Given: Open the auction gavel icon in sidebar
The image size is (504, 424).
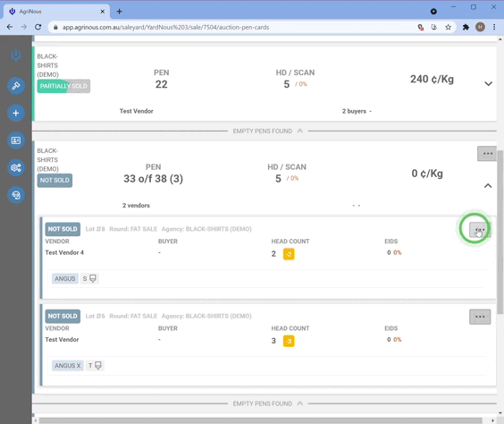Looking at the screenshot, I should [16, 86].
